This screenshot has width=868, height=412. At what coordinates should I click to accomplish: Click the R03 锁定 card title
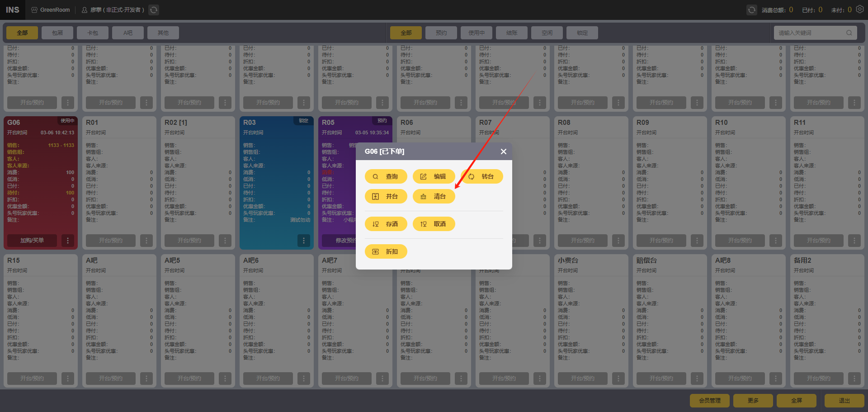click(250, 123)
